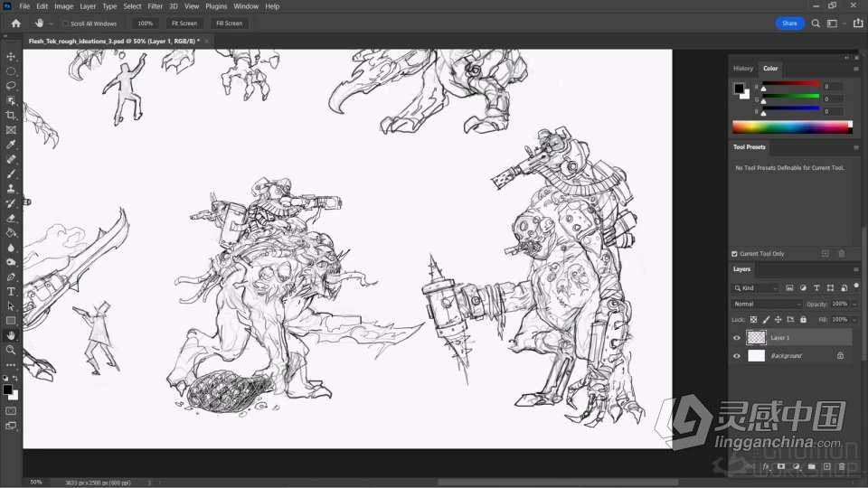Open the Opacity slider dropdown arrow
This screenshot has width=868, height=488.
pos(854,304)
